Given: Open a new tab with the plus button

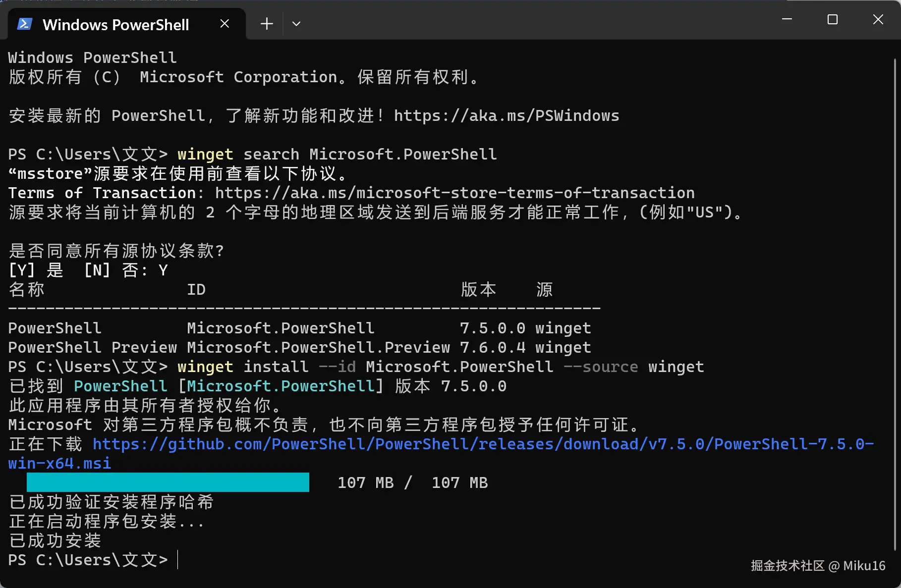Looking at the screenshot, I should [x=267, y=24].
